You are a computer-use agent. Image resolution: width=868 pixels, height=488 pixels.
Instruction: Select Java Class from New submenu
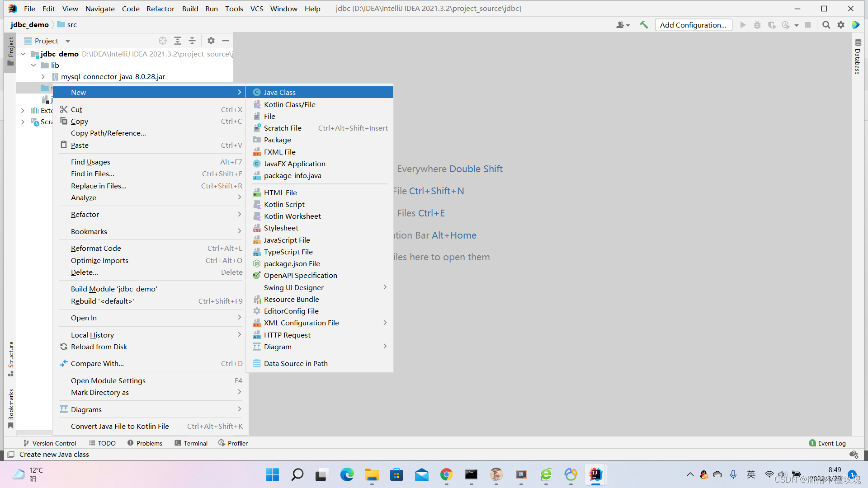coord(279,92)
